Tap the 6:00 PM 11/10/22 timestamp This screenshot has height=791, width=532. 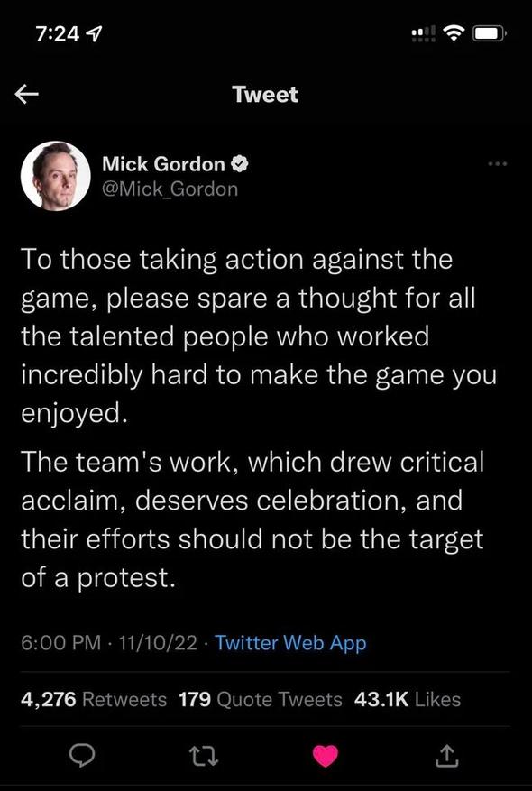(109, 643)
